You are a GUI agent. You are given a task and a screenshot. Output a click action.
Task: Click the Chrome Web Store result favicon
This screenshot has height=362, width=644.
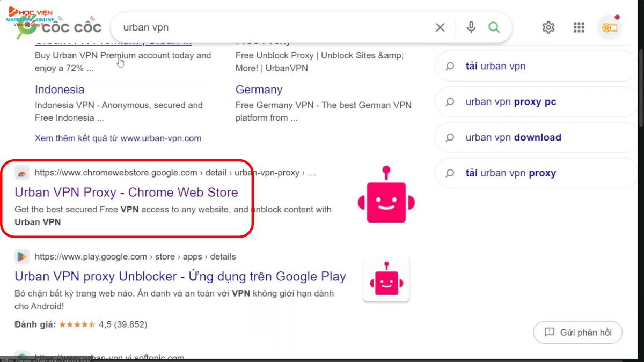(22, 173)
